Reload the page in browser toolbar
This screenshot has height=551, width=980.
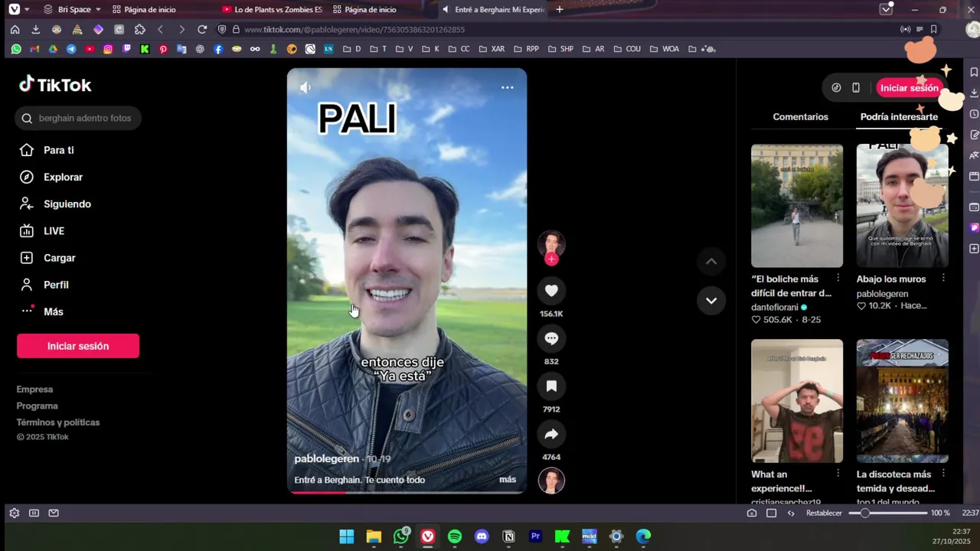202,29
